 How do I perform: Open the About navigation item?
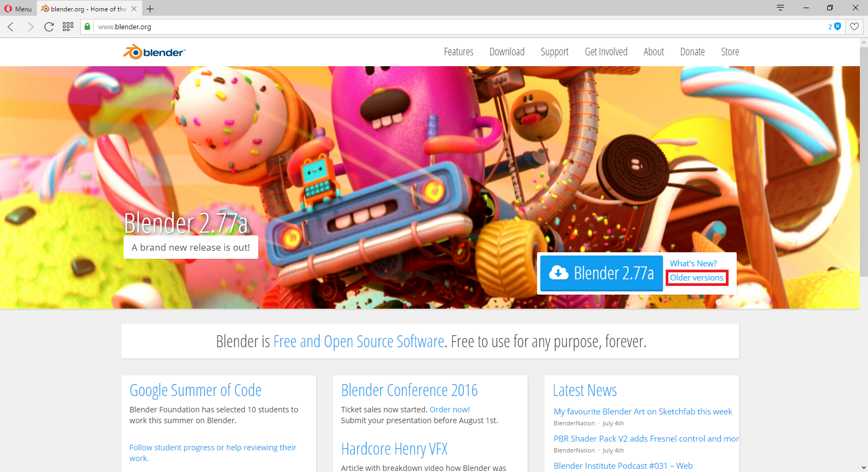coord(654,52)
